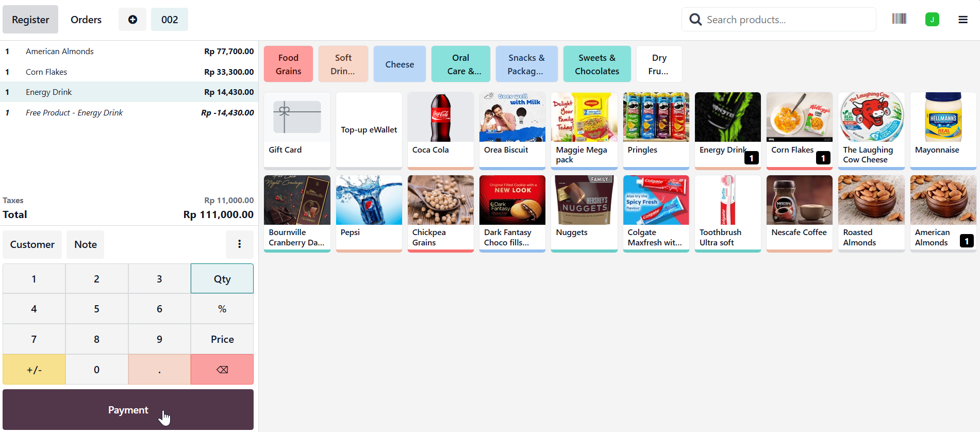Tap numpad key 5
Image resolution: width=980 pixels, height=432 pixels.
(x=97, y=309)
